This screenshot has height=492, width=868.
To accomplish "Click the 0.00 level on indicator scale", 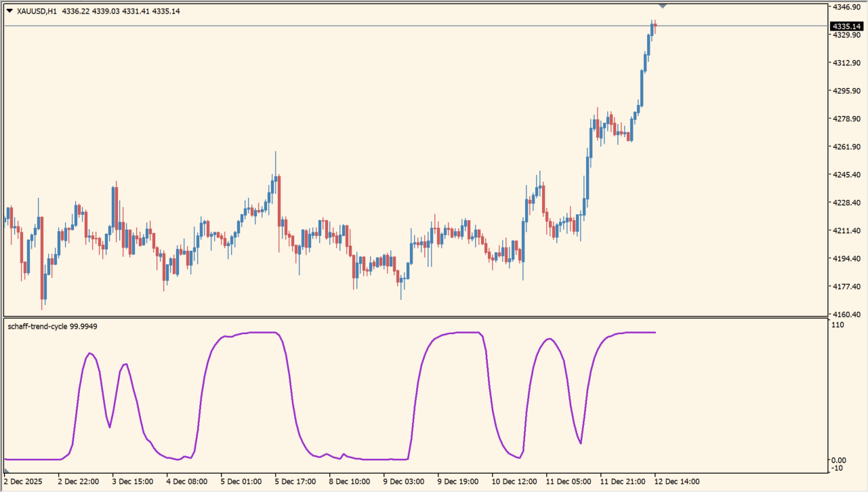I will pyautogui.click(x=838, y=461).
